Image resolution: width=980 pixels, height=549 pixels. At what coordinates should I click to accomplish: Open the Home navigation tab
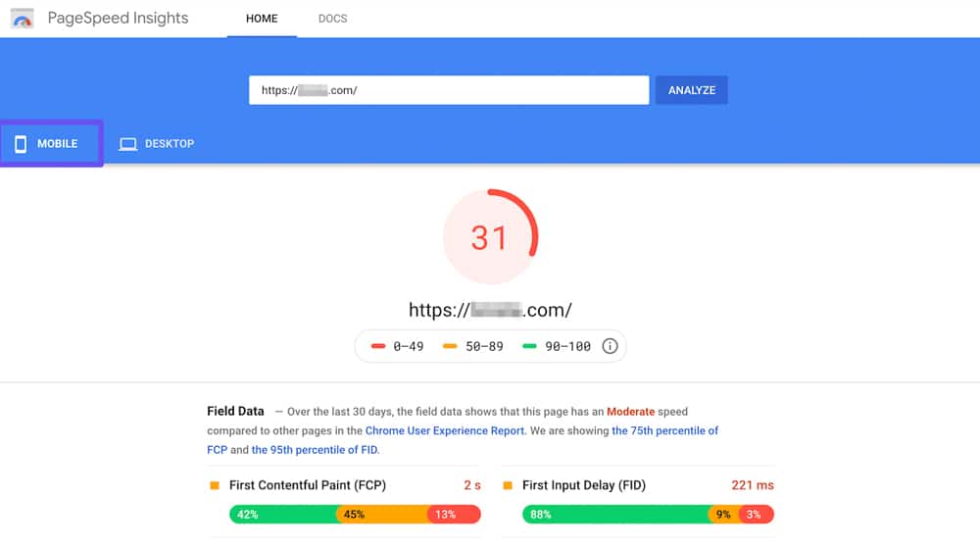click(262, 19)
